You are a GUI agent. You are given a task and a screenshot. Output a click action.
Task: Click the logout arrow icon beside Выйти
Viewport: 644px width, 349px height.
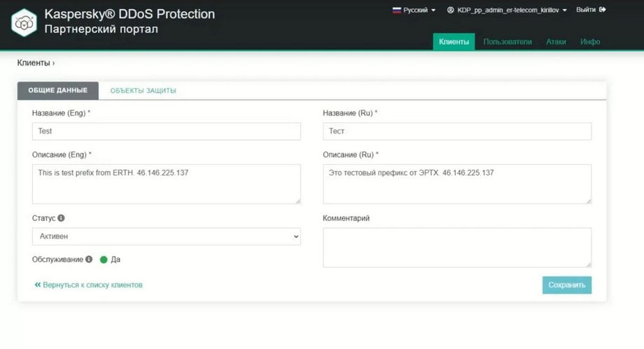click(x=603, y=10)
